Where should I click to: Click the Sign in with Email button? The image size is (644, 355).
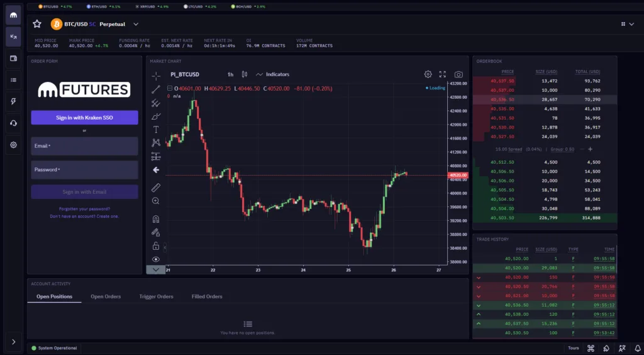pyautogui.click(x=85, y=192)
